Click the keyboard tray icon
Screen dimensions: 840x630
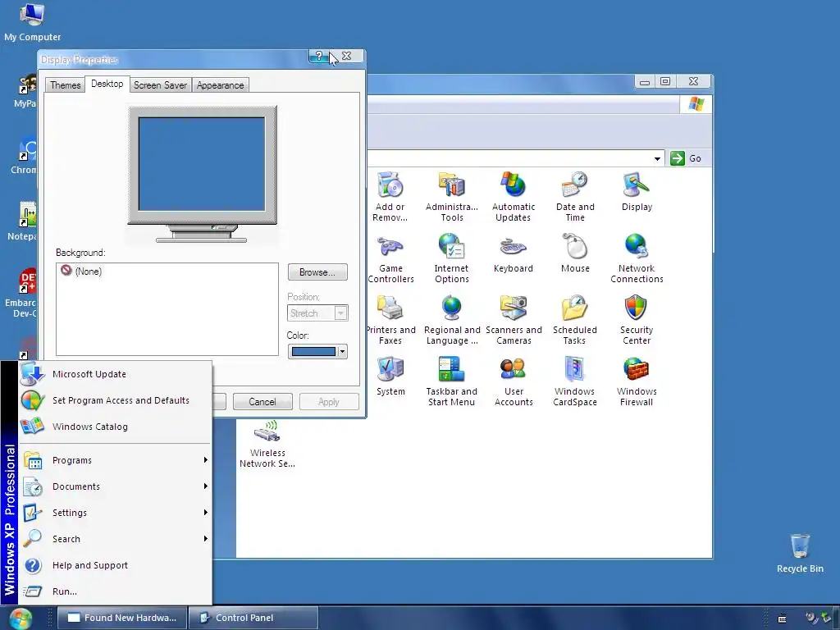(782, 619)
